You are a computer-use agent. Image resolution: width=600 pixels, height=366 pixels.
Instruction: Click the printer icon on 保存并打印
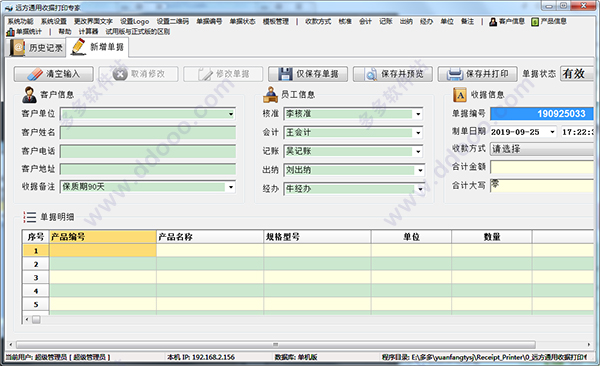coord(455,74)
